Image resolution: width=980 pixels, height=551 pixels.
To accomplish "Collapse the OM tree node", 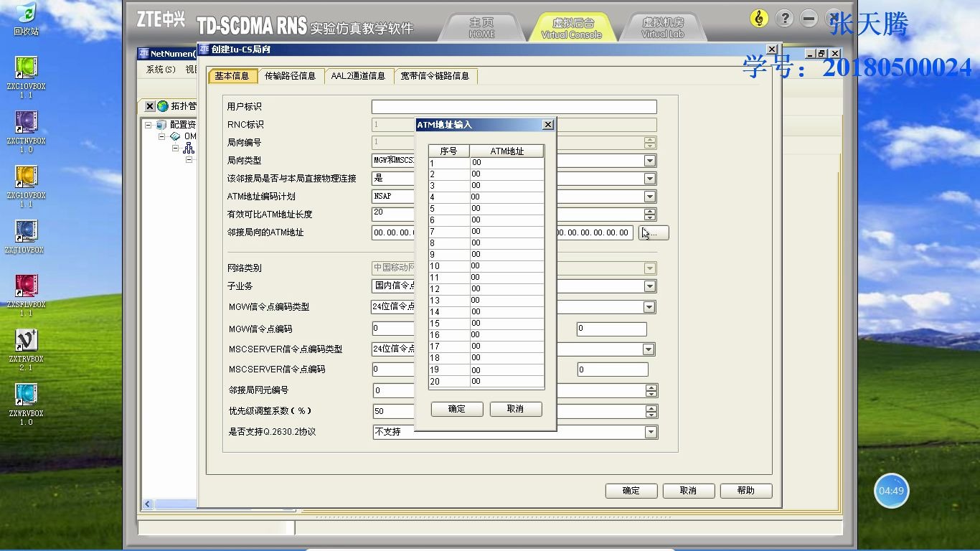I will (x=162, y=136).
